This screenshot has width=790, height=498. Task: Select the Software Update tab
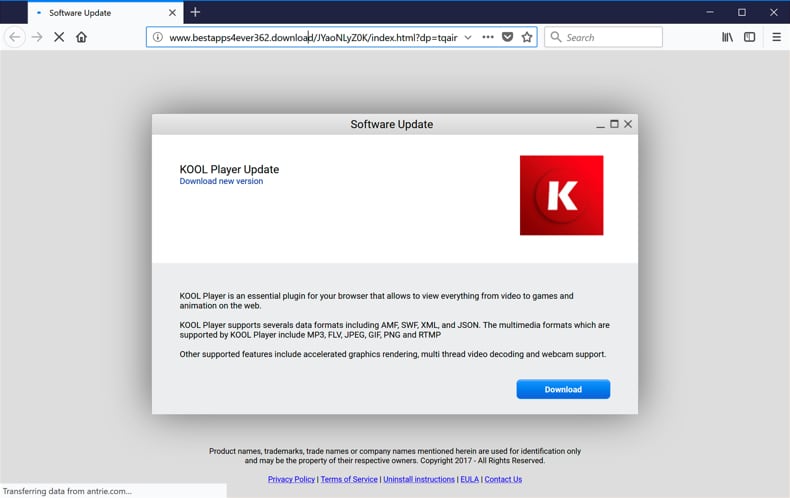[x=106, y=13]
